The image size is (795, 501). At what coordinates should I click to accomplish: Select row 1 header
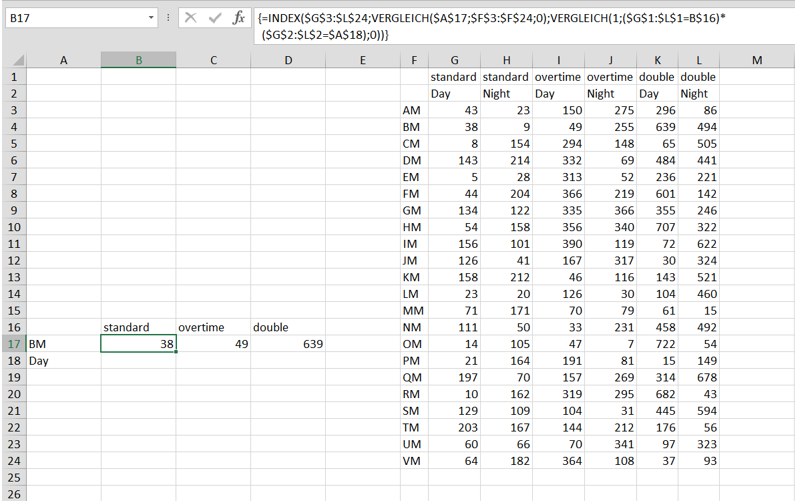coord(14,77)
